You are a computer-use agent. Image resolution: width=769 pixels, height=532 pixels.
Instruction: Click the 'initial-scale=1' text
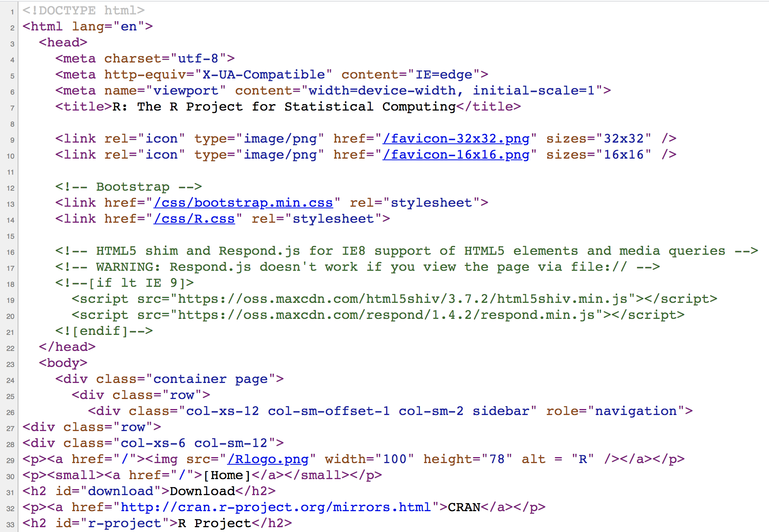click(x=534, y=91)
